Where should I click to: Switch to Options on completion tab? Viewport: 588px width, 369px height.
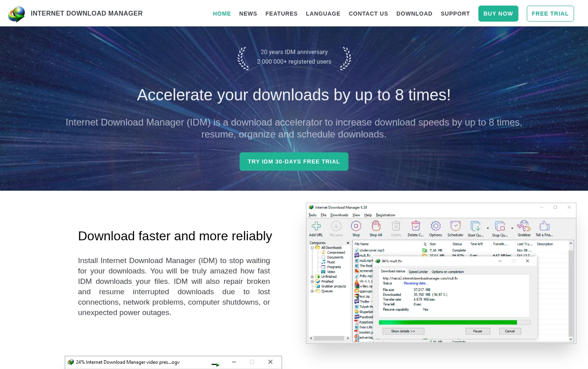(x=448, y=272)
